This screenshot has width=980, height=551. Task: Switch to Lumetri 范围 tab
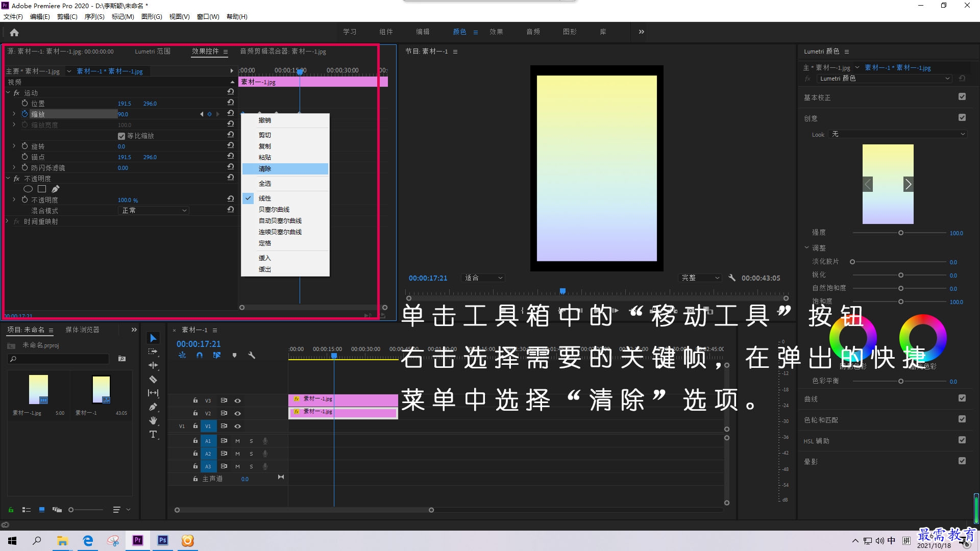[153, 51]
